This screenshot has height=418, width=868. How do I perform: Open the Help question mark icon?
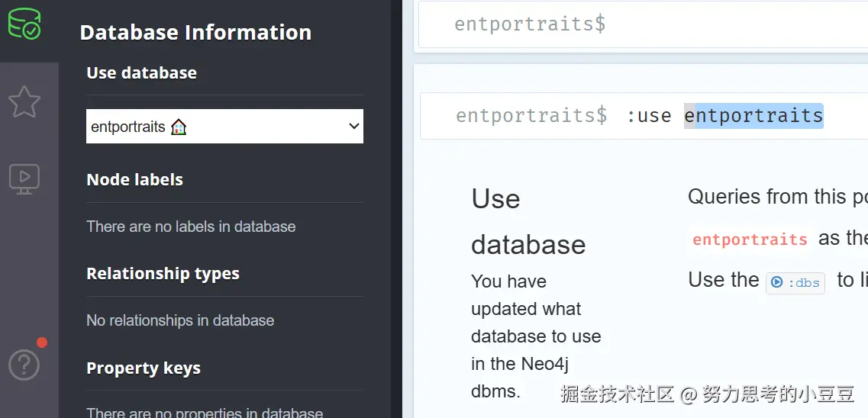(24, 365)
